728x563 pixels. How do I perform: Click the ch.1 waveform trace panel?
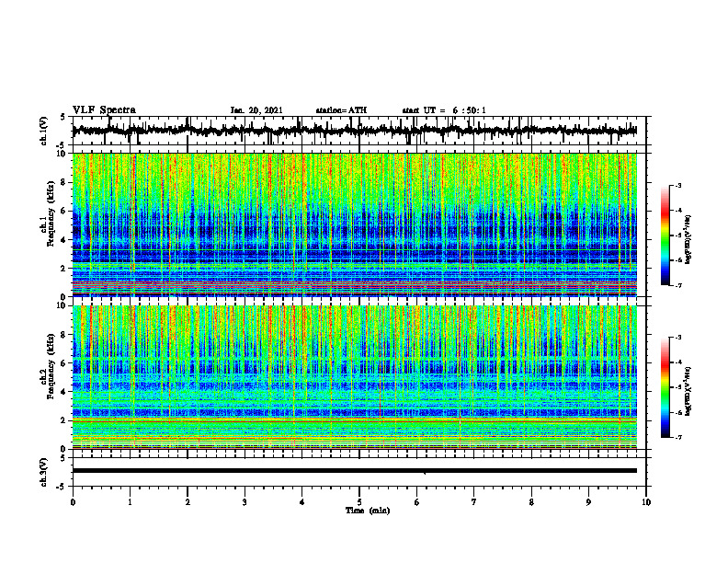pyautogui.click(x=359, y=131)
